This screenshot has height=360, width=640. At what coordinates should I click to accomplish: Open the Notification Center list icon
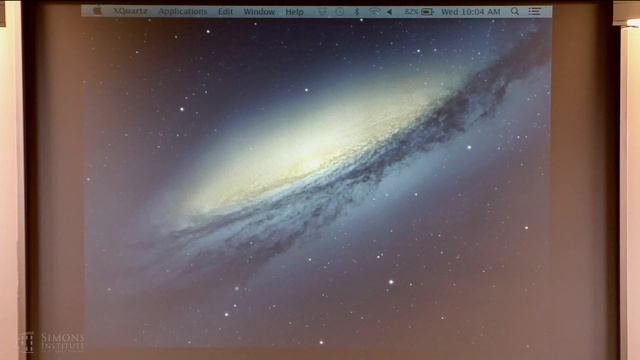535,11
